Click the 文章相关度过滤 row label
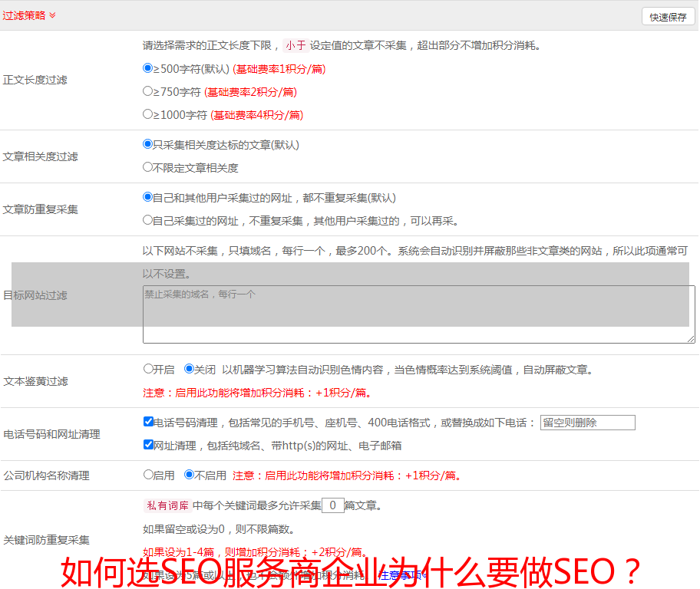Image resolution: width=700 pixels, height=589 pixels. pyautogui.click(x=41, y=156)
